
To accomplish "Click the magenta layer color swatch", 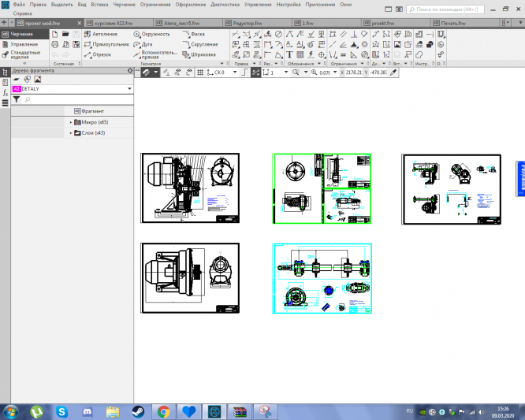I will [17, 89].
